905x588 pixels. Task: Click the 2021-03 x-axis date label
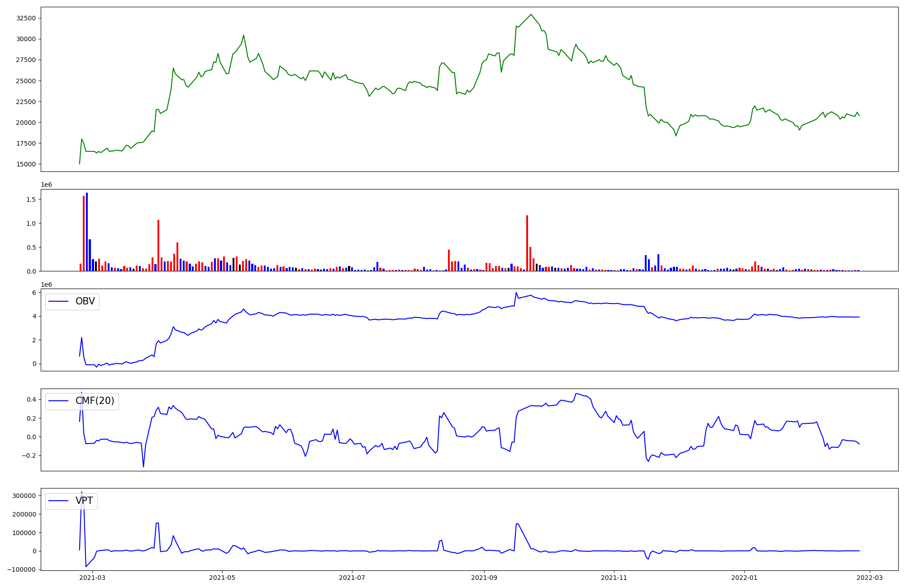coord(92,578)
